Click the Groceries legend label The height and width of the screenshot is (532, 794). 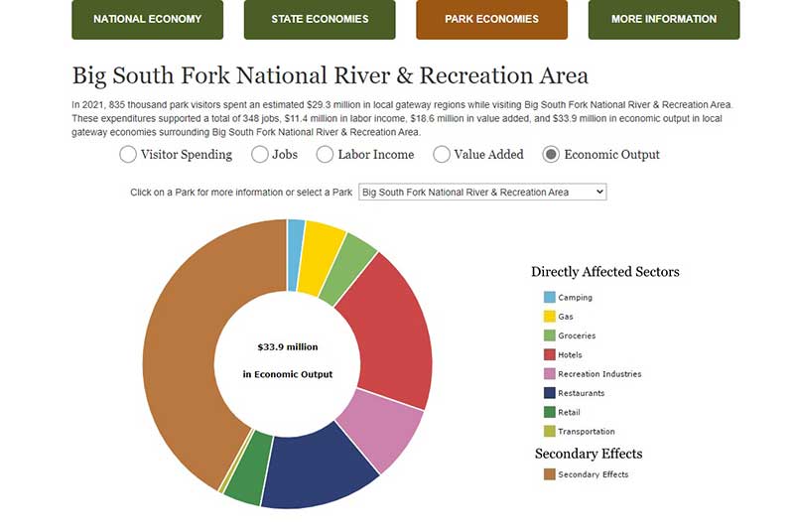pyautogui.click(x=577, y=335)
